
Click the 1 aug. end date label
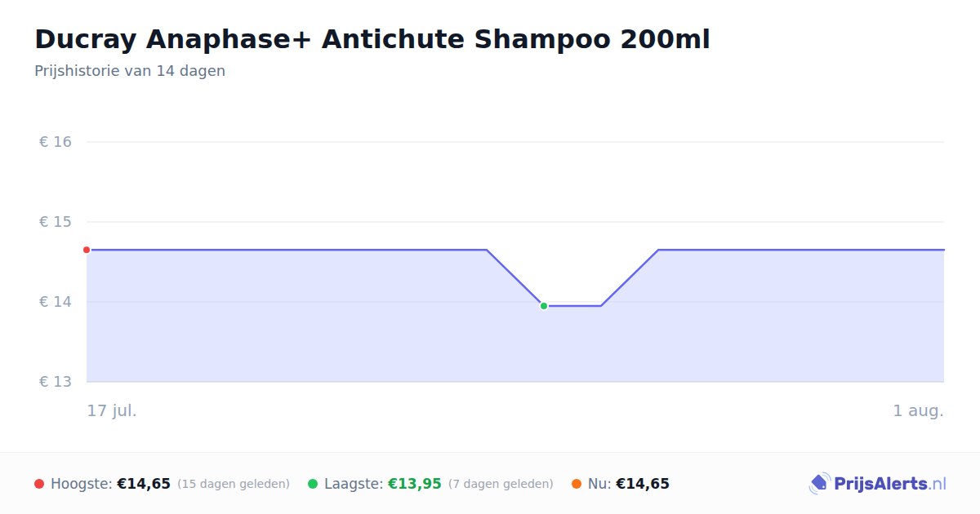click(918, 410)
